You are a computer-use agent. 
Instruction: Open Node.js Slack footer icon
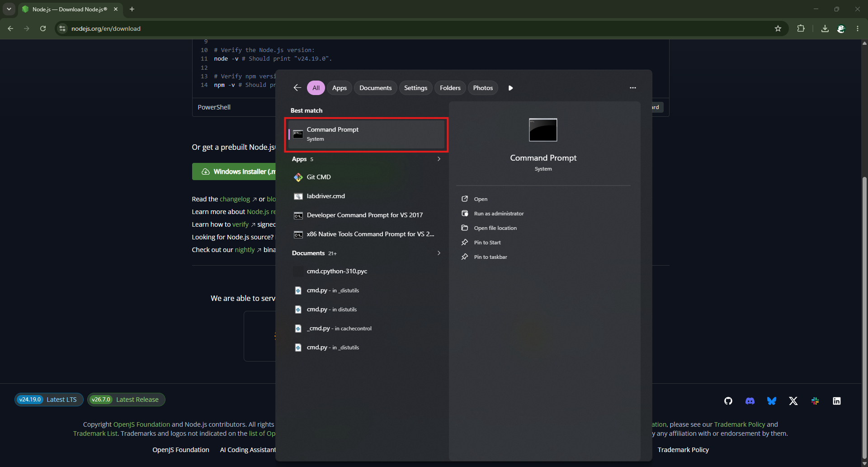tap(815, 401)
